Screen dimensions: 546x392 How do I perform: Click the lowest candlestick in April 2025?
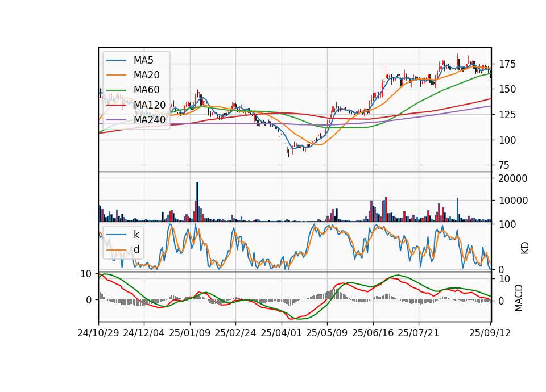pyautogui.click(x=289, y=152)
